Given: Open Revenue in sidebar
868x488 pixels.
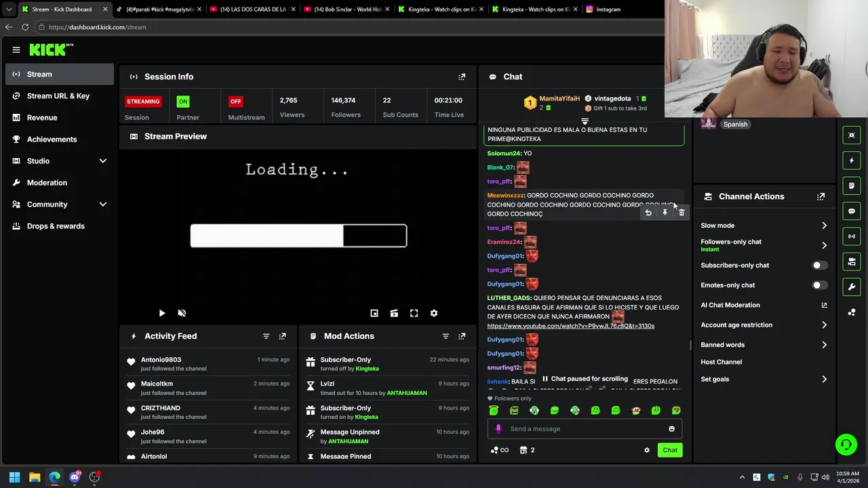Looking at the screenshot, I should coord(60,117).
